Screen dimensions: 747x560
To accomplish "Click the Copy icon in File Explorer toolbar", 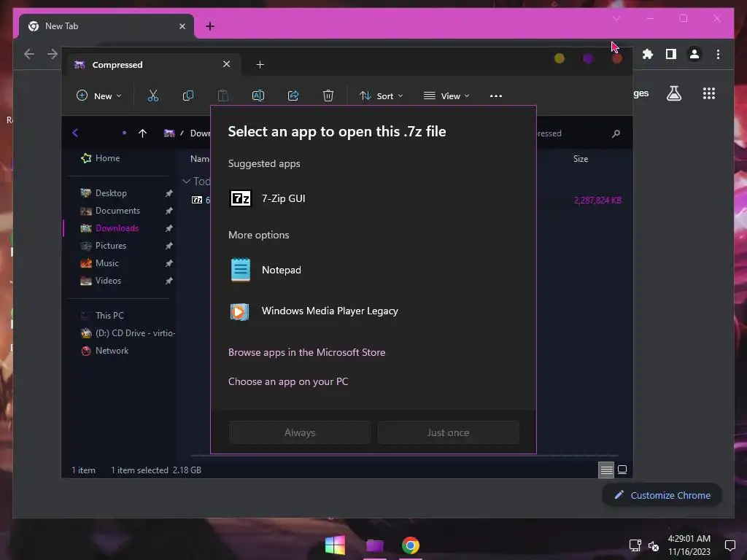I will point(188,96).
